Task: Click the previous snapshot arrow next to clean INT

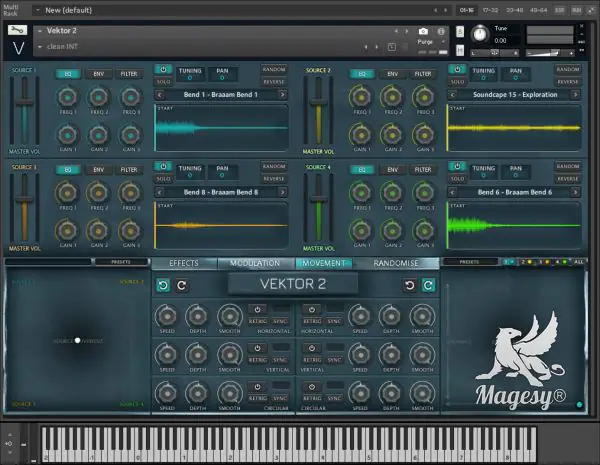Action: coord(366,47)
